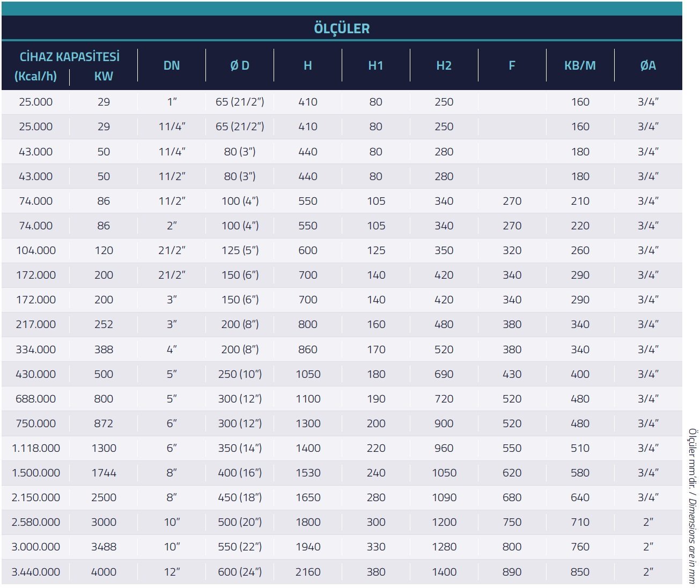
Task: Click the 104.000 capacity cell
Action: [36, 250]
